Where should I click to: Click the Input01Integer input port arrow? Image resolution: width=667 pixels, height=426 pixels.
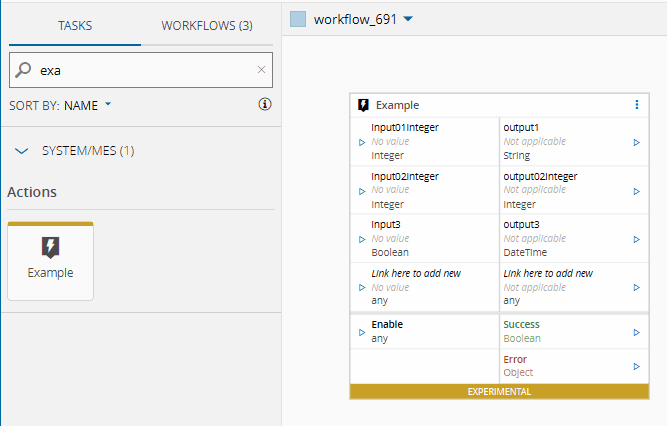tap(362, 142)
